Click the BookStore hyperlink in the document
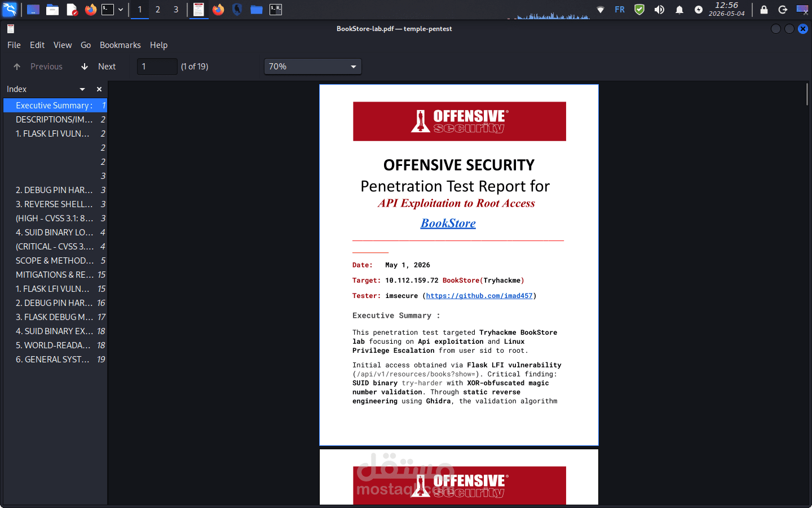The width and height of the screenshot is (812, 508). pyautogui.click(x=448, y=224)
